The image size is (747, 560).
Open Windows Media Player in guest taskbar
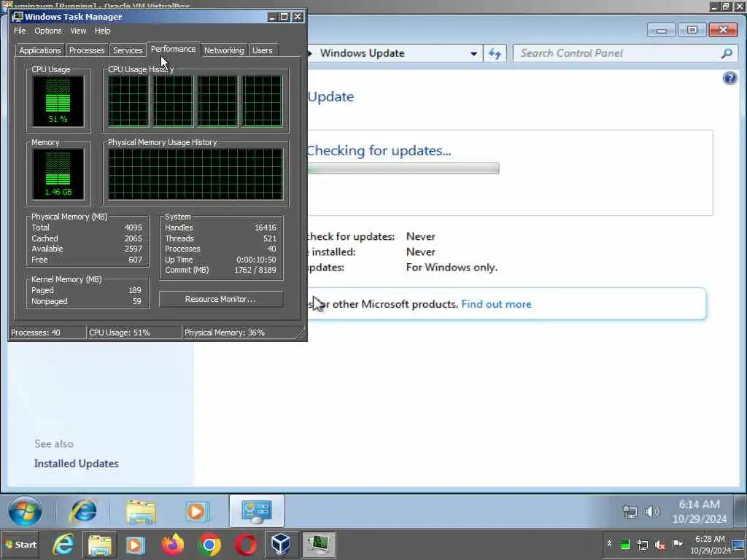(x=196, y=512)
